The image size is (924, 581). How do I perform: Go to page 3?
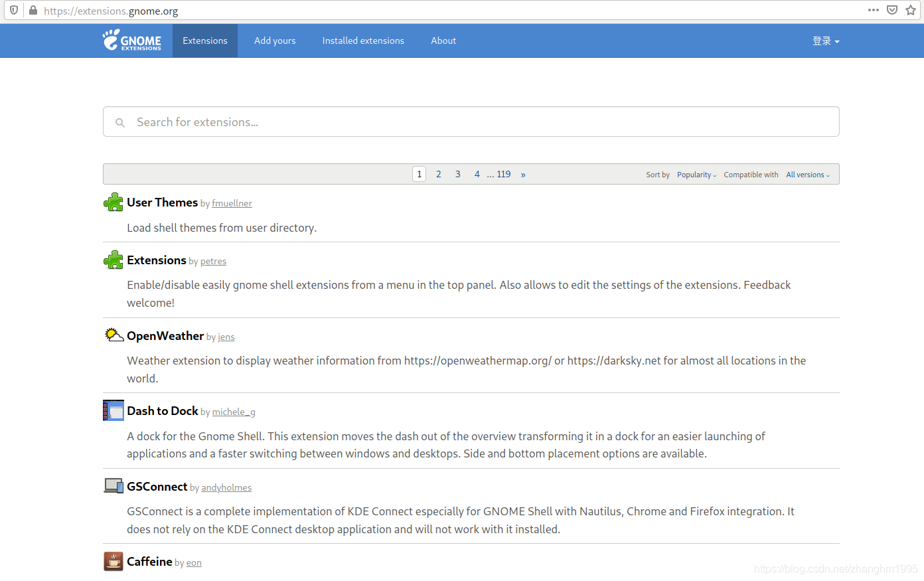[x=458, y=174]
